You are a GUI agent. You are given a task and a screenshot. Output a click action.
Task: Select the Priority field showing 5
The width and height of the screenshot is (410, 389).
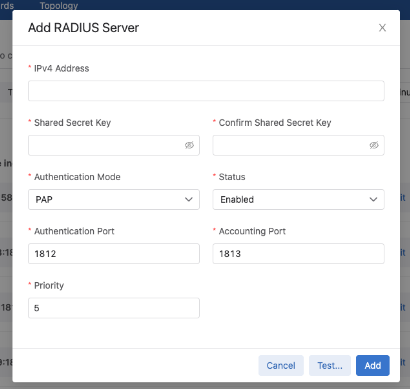(x=114, y=308)
